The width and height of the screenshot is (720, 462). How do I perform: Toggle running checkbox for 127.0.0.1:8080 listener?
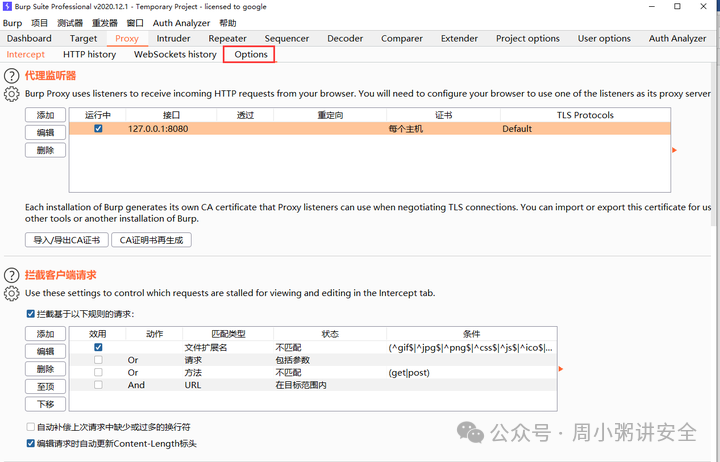(x=98, y=129)
